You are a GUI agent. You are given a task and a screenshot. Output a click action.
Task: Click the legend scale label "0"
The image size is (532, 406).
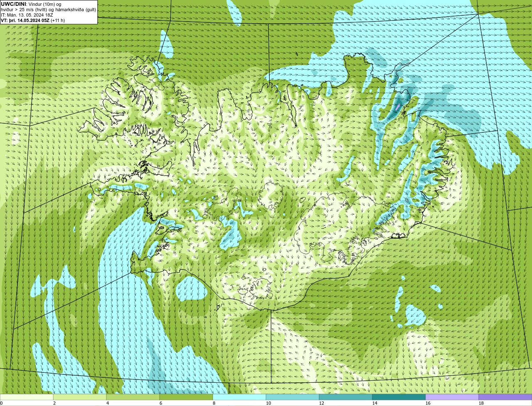1,403
